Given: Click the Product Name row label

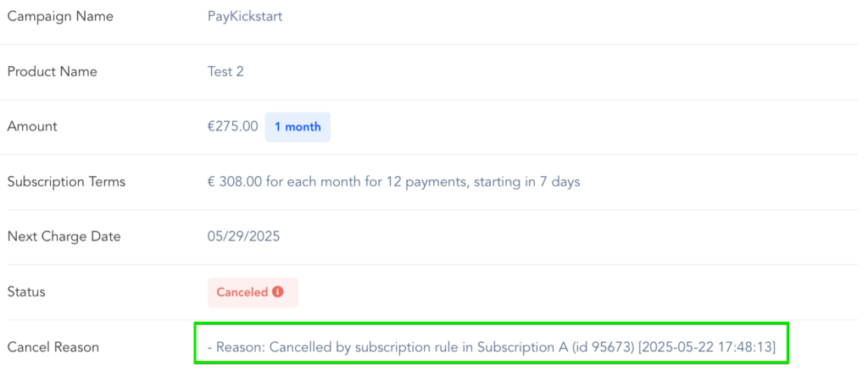Looking at the screenshot, I should click(52, 72).
